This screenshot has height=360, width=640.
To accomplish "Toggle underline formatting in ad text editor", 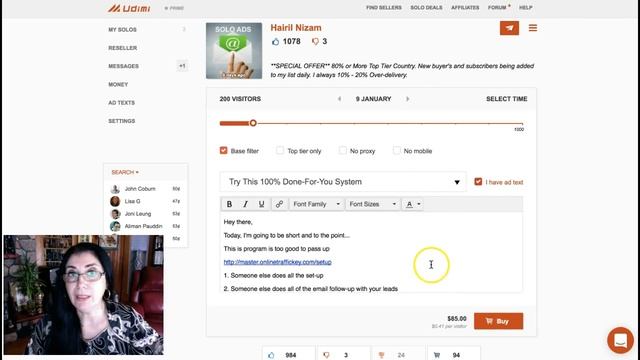I will (261, 204).
